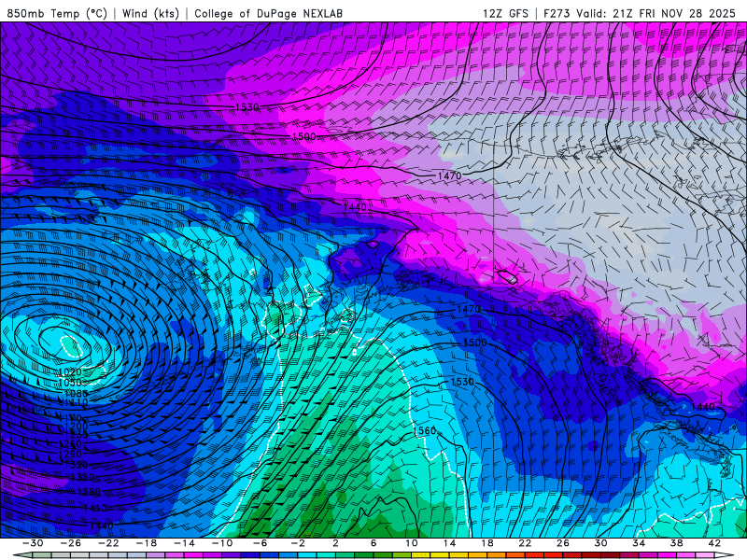Click the -30 color scale label
This screenshot has height=560, width=747.
coord(33,543)
